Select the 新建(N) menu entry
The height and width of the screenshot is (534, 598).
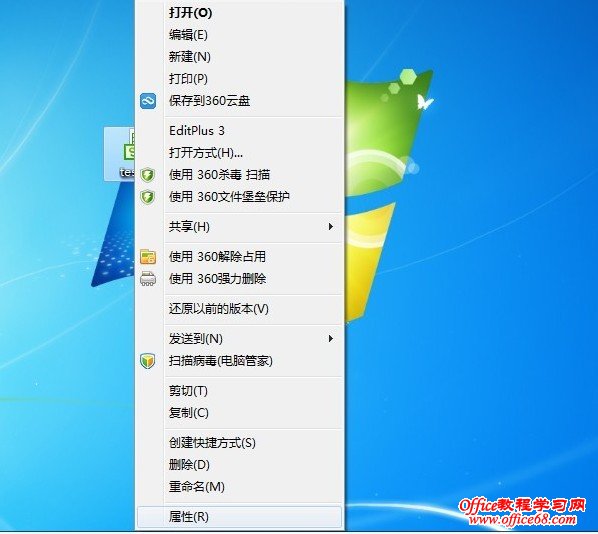click(240, 57)
